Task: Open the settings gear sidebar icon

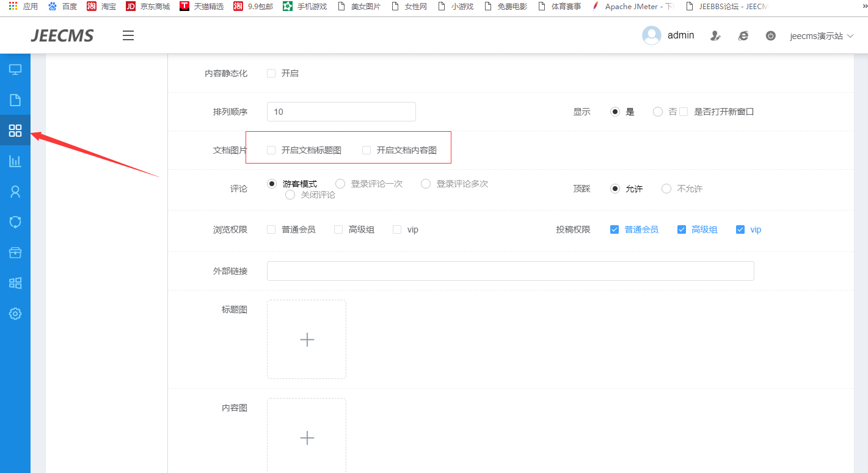Action: point(15,314)
